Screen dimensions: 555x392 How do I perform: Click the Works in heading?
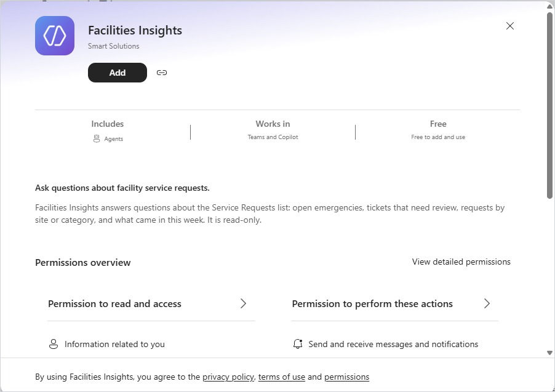273,124
